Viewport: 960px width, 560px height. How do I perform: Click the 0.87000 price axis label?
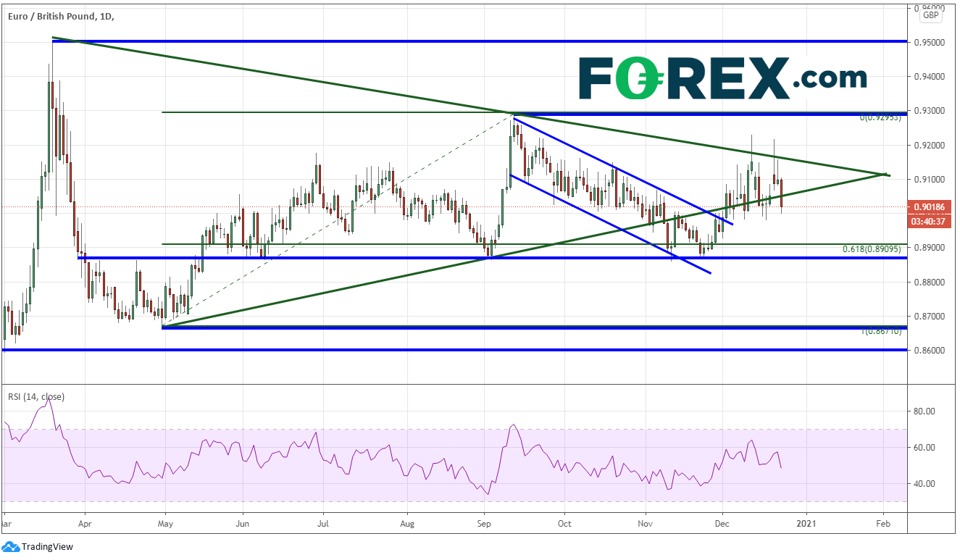click(929, 317)
